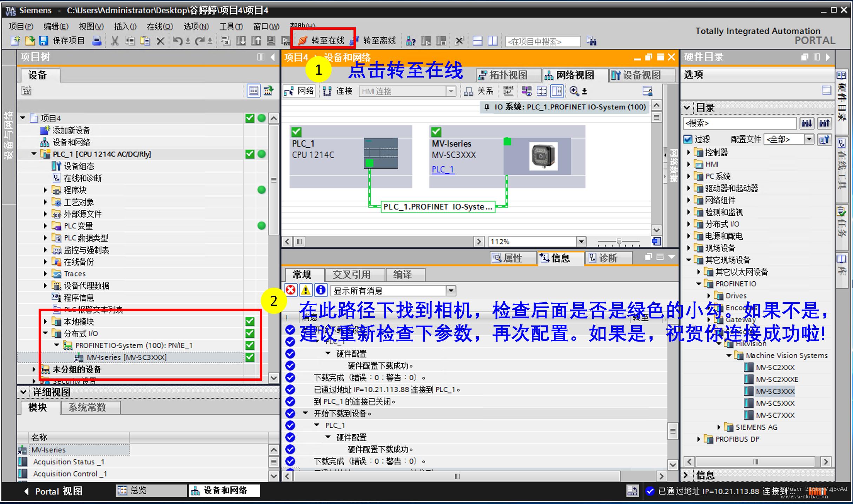
Task: Click the PLC_1 CPU 1214C device image
Action: (381, 153)
